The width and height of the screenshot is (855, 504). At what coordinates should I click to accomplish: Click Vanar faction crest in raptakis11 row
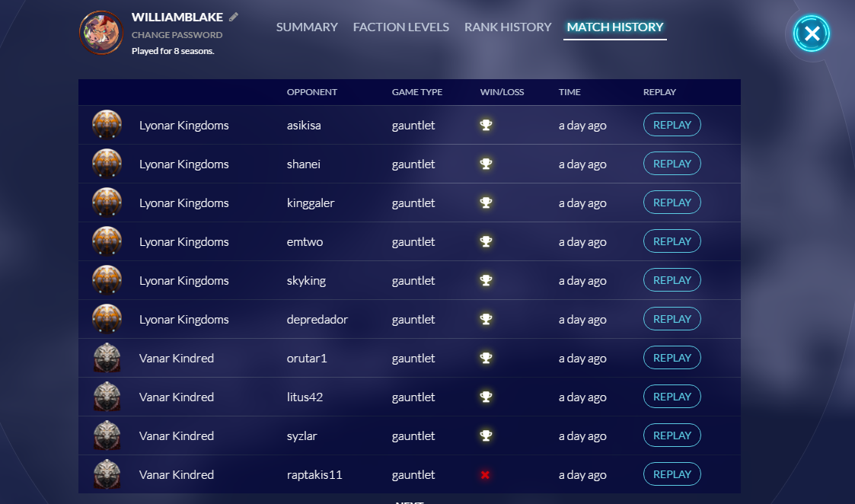point(107,474)
